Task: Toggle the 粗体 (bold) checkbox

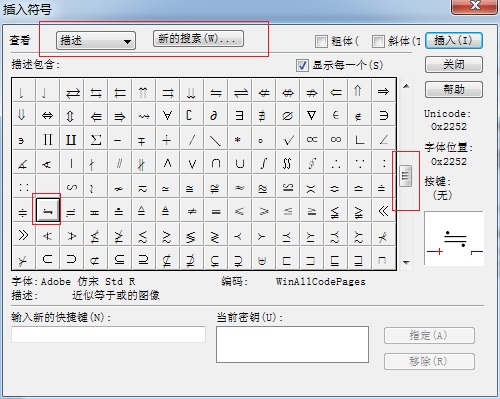Action: (x=321, y=42)
